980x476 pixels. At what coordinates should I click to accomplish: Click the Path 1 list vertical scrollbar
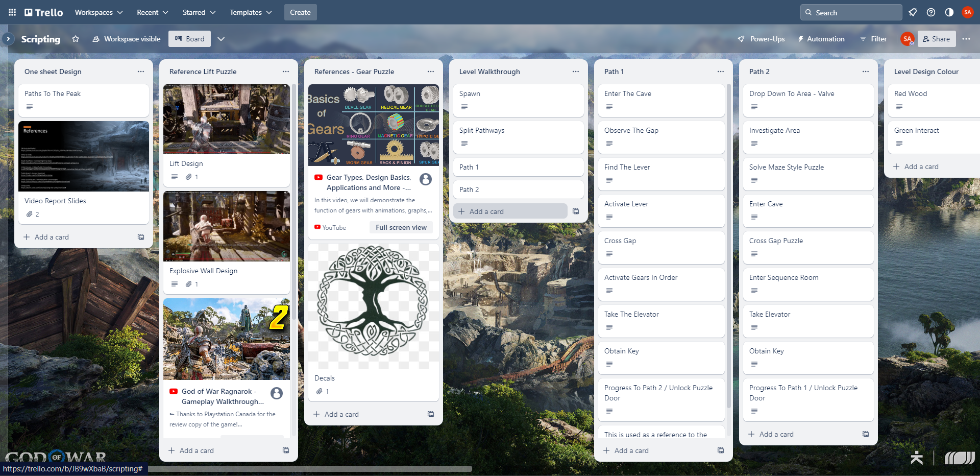729,245
